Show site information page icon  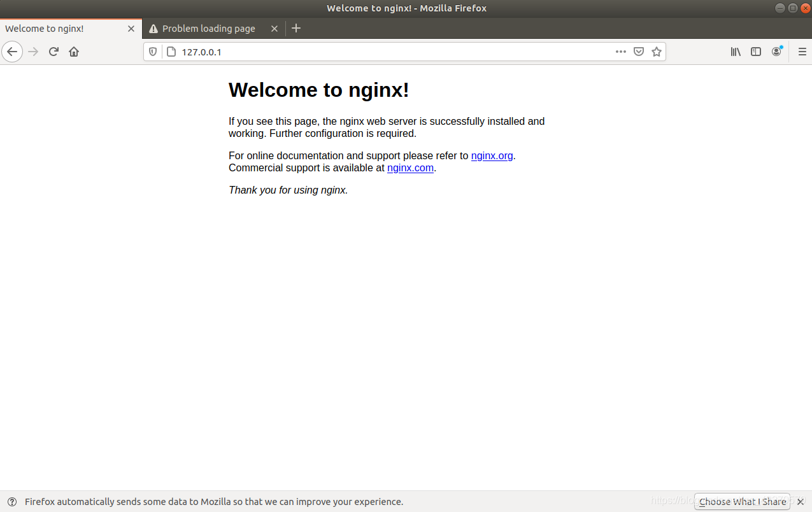pyautogui.click(x=171, y=52)
